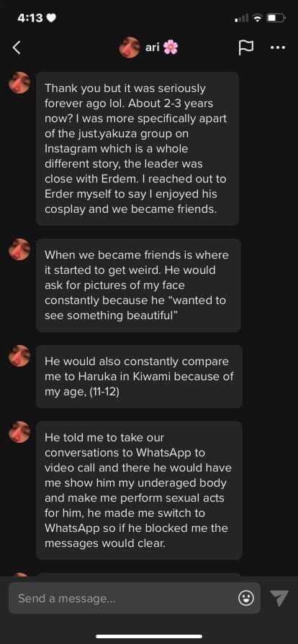Tap the heart icon next to the time

click(51, 19)
